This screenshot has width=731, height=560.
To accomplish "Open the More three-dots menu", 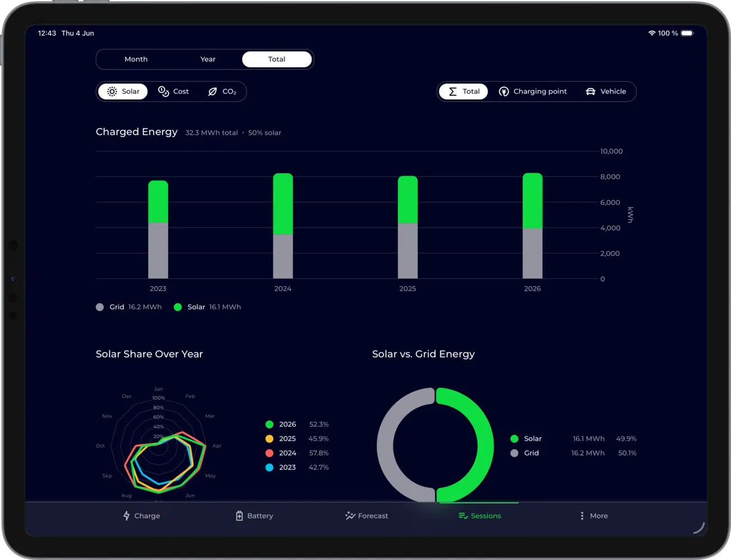I will pos(582,516).
